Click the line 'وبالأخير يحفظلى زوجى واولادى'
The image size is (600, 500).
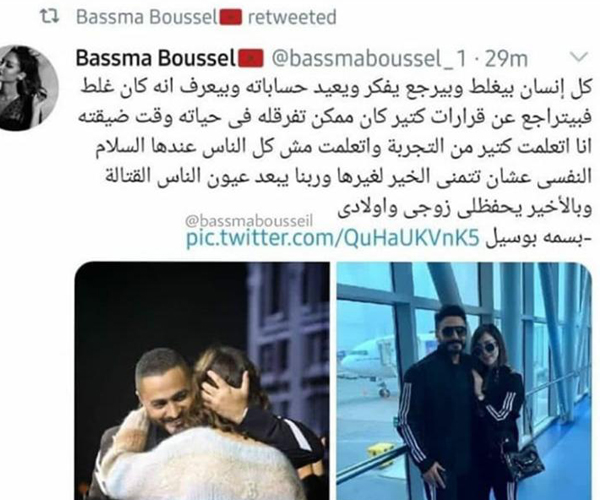pyautogui.click(x=465, y=209)
